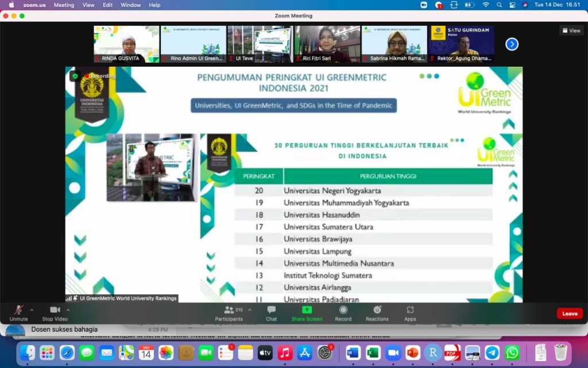Open the Apple menu
This screenshot has height=368, width=588.
coord(11,5)
